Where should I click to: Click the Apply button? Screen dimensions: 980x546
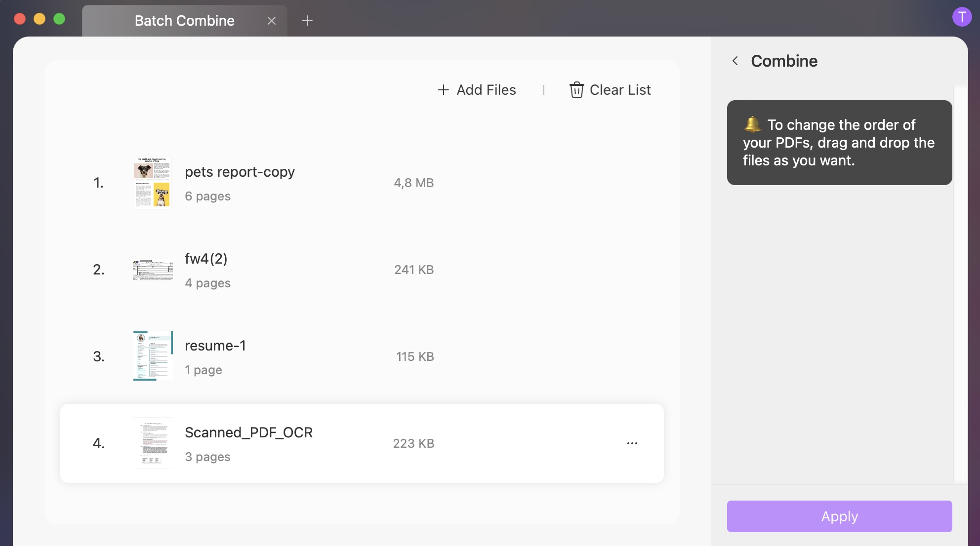click(839, 516)
